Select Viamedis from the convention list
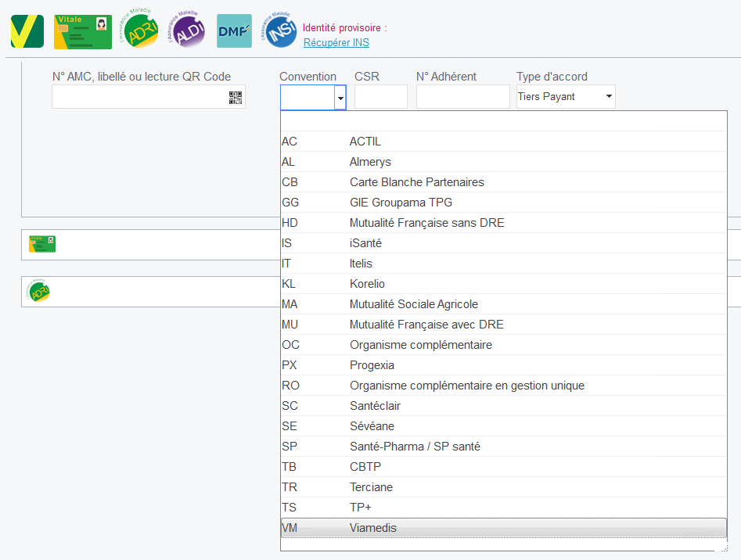 click(x=372, y=528)
